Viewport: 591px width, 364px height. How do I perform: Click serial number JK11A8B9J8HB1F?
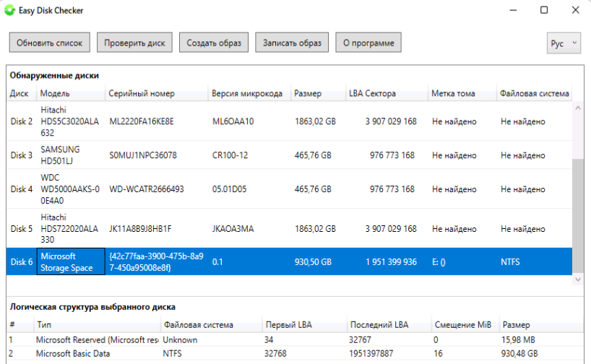140,228
